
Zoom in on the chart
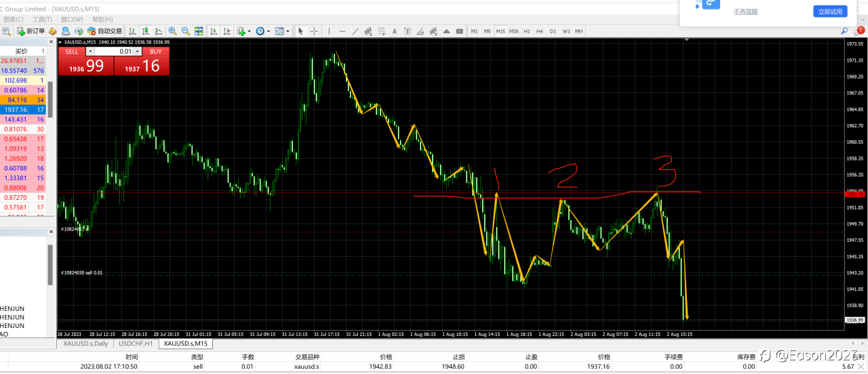(x=172, y=31)
